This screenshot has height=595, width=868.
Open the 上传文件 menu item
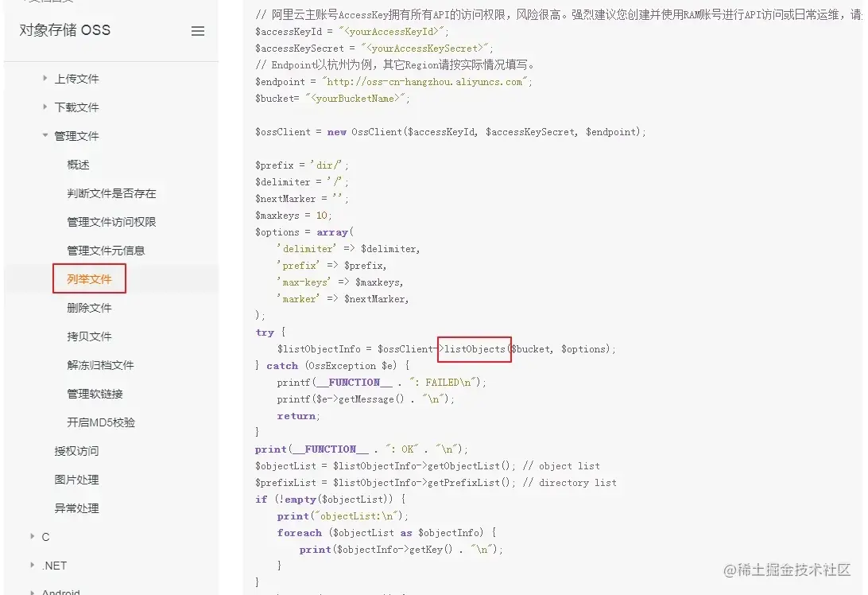click(76, 79)
